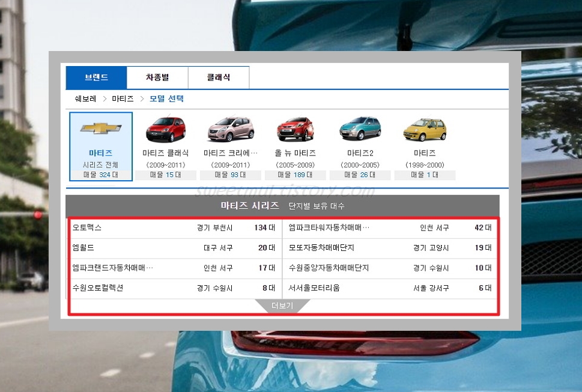This screenshot has width=582, height=392.
Task: Click the 매물 189대 listing count
Action: (x=296, y=175)
